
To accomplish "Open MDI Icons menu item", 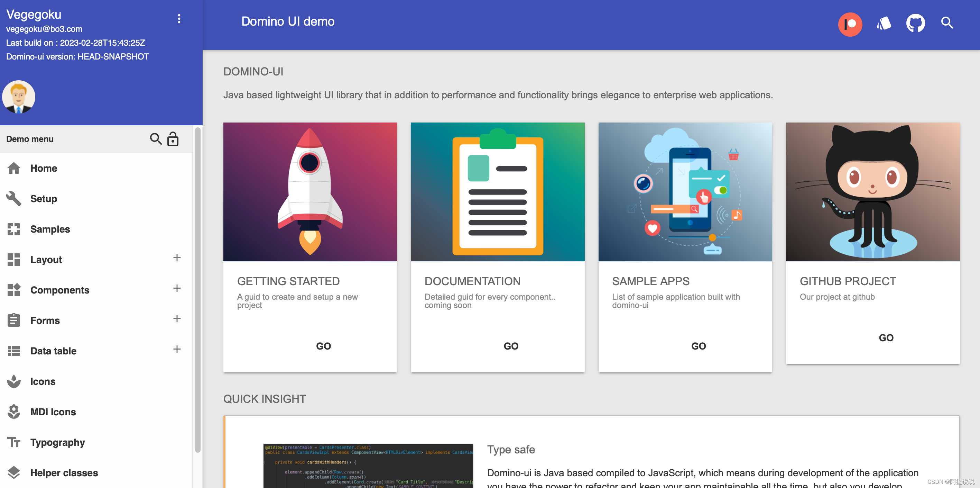I will tap(96, 412).
